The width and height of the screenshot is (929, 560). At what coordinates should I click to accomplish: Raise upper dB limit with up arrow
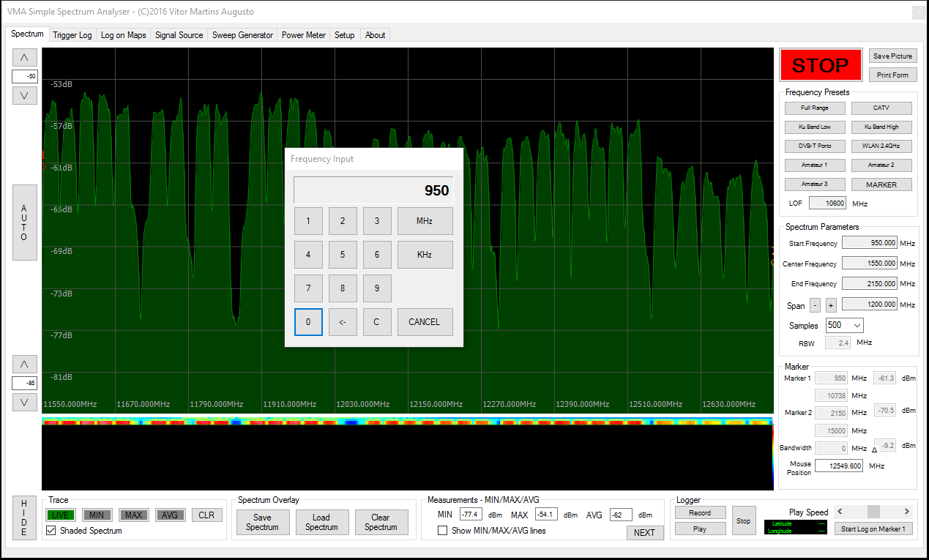[x=25, y=58]
